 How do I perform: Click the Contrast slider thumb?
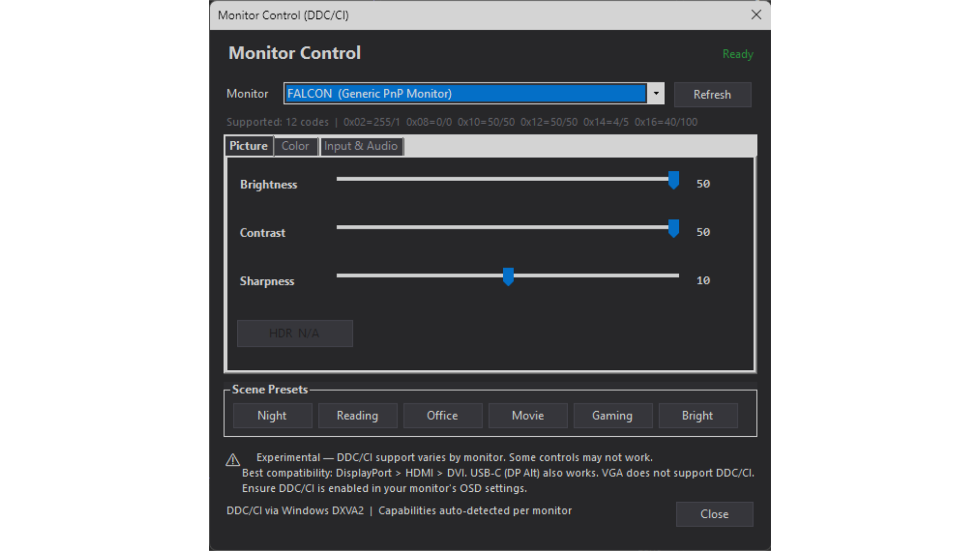pos(673,229)
